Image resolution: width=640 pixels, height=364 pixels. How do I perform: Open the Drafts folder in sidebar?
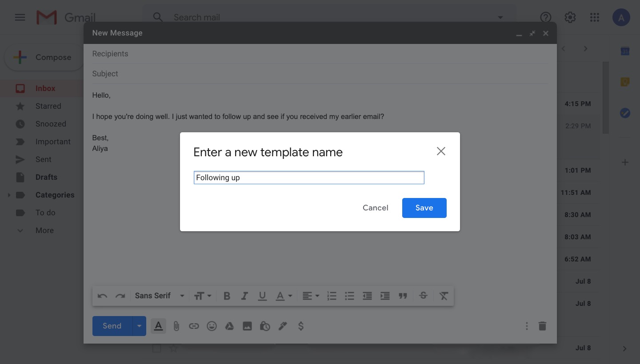46,177
